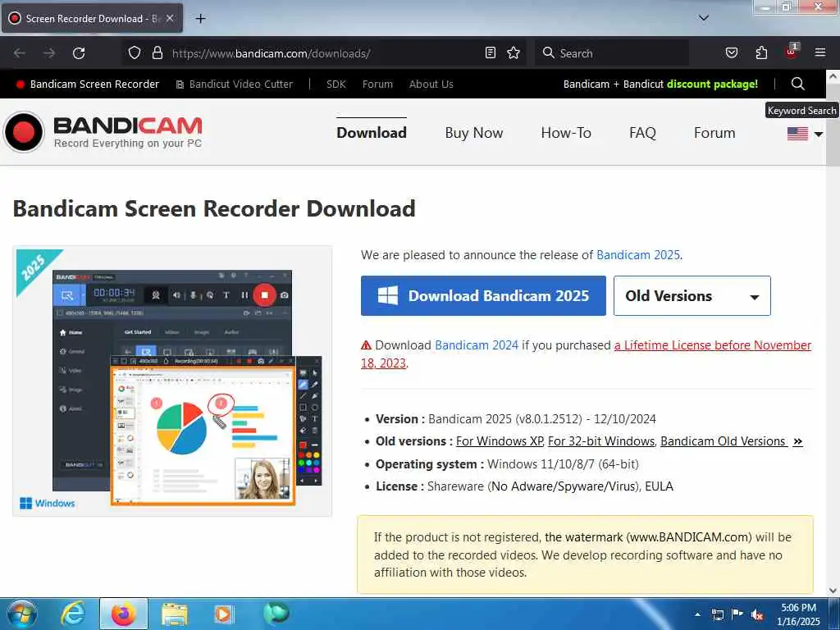This screenshot has height=630, width=840.
Task: Click the Version Bandicam 2025 text line
Action: (515, 419)
